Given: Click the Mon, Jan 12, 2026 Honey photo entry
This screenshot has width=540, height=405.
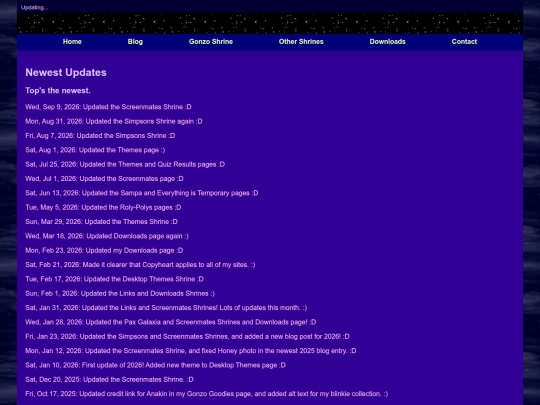Looking at the screenshot, I should tap(191, 351).
